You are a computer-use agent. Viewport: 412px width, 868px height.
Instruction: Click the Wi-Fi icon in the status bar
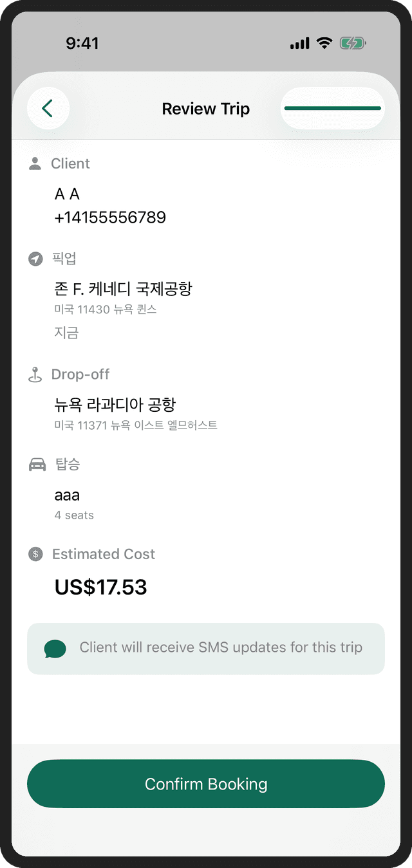(x=323, y=42)
